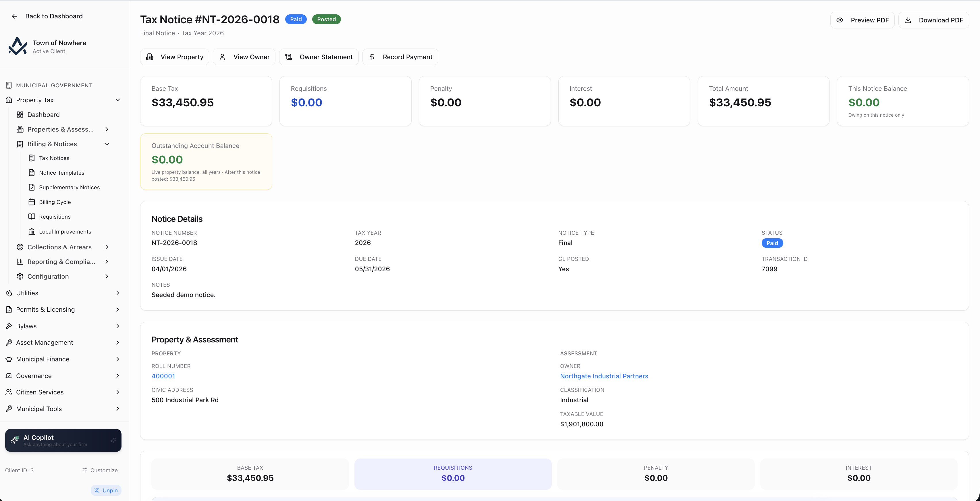The height and width of the screenshot is (501, 980).
Task: Click the back arrow icon
Action: 14,16
